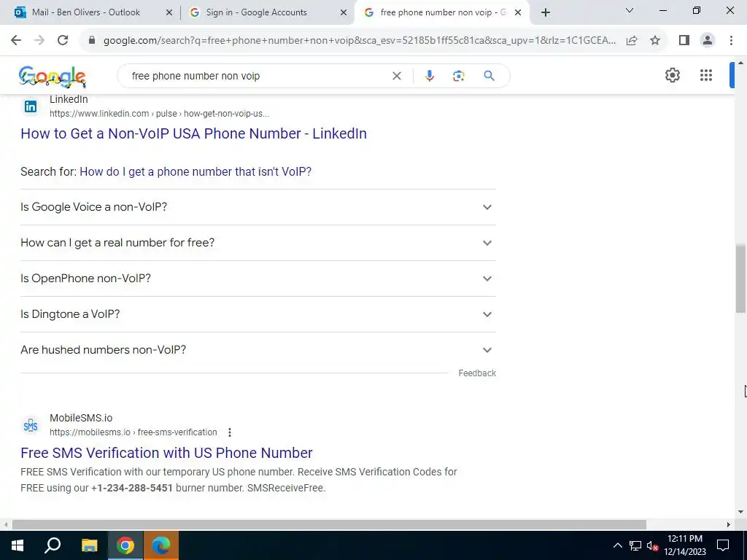Show hidden system tray icons
This screenshot has height=560, width=747.
(617, 545)
